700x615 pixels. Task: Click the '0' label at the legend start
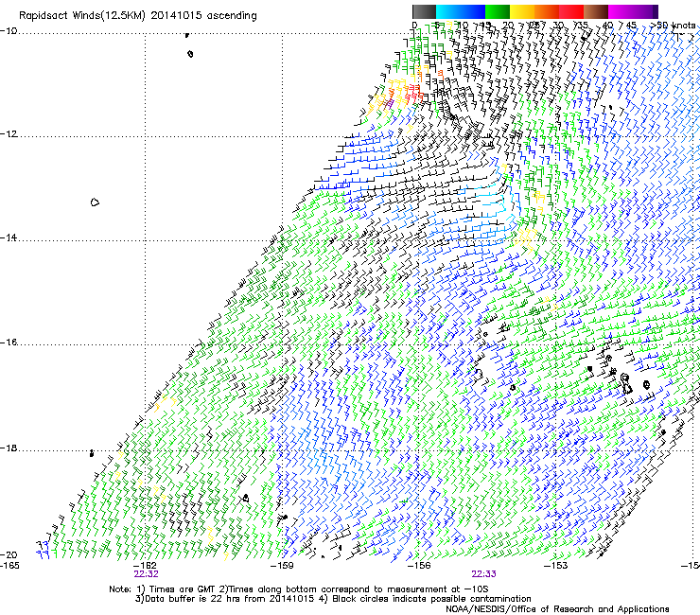pos(414,26)
